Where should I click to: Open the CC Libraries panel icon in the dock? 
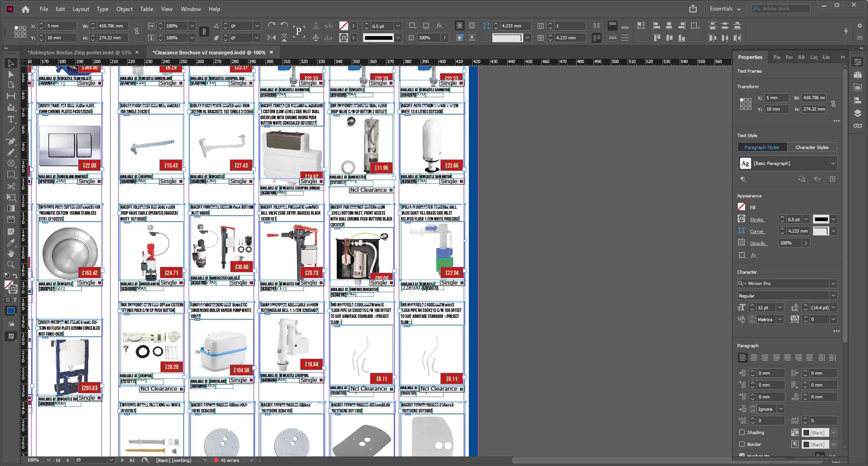coord(857,87)
